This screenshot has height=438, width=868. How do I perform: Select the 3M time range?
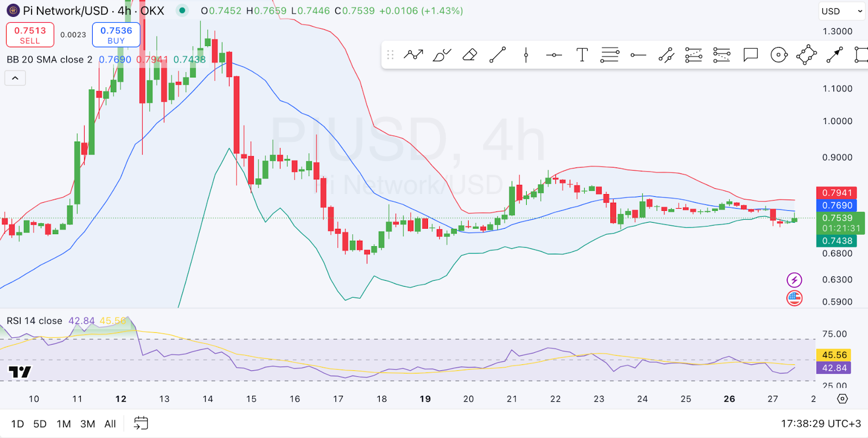pyautogui.click(x=87, y=424)
